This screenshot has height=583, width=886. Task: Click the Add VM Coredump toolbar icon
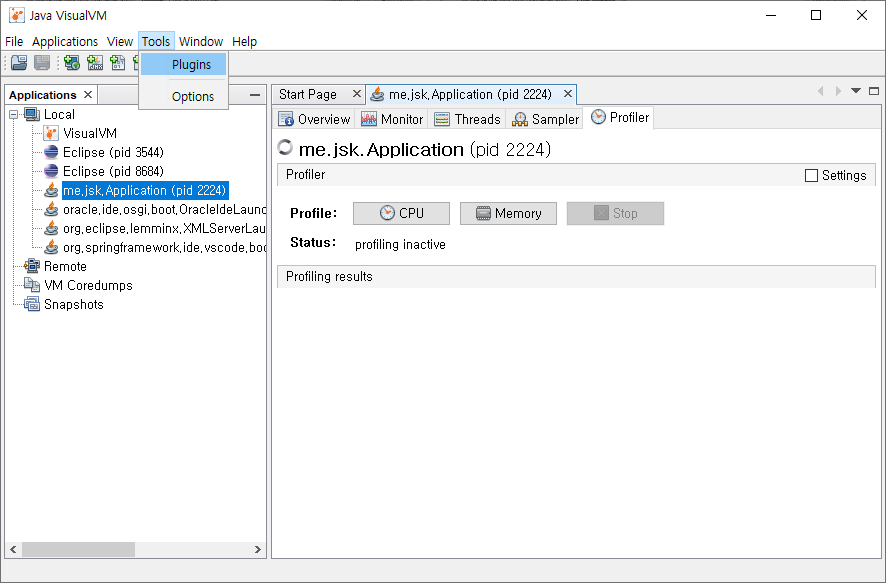118,63
